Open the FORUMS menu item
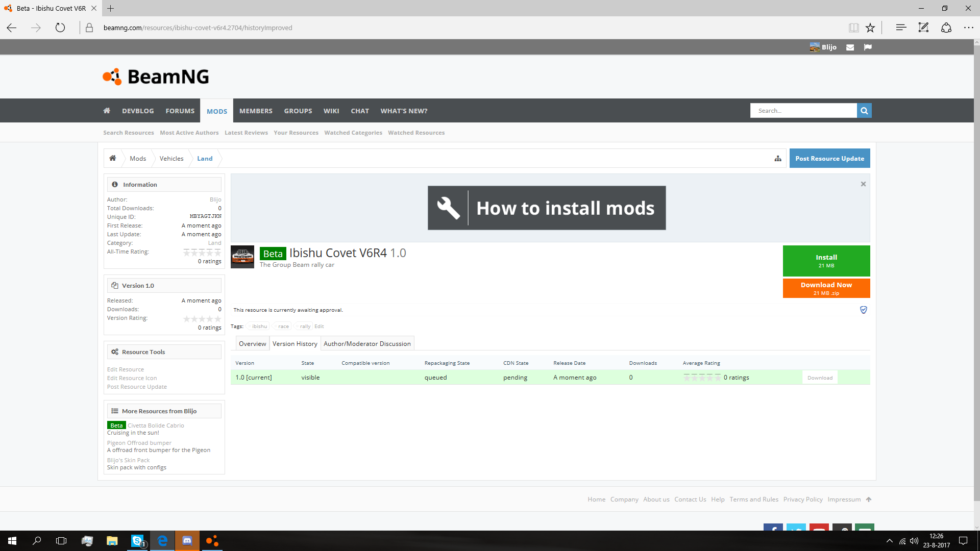980x551 pixels. pyautogui.click(x=180, y=111)
